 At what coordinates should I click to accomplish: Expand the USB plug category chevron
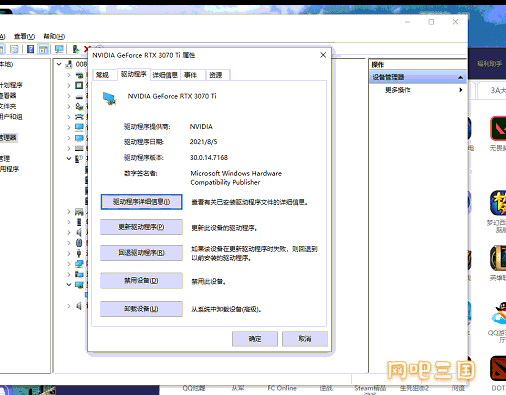[69, 253]
